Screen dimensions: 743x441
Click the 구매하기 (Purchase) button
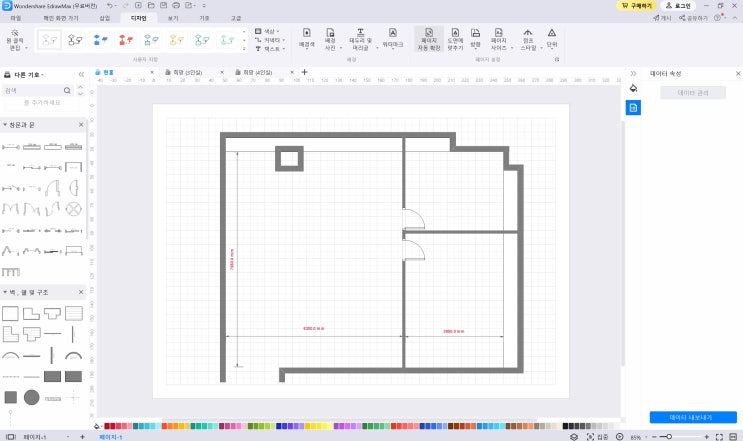(639, 6)
